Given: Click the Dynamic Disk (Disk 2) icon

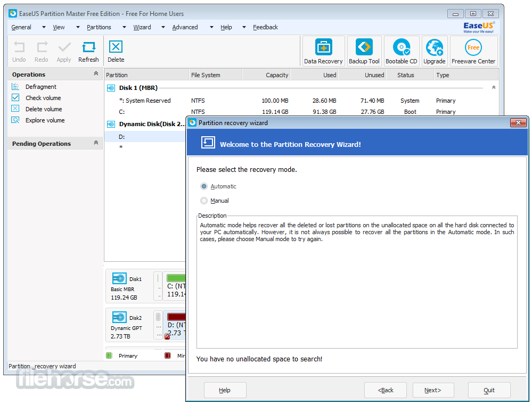Looking at the screenshot, I should coord(111,125).
